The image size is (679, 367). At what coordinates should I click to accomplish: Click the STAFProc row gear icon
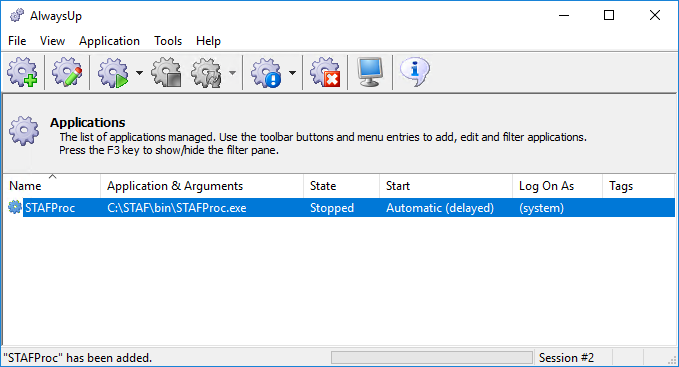[15, 207]
